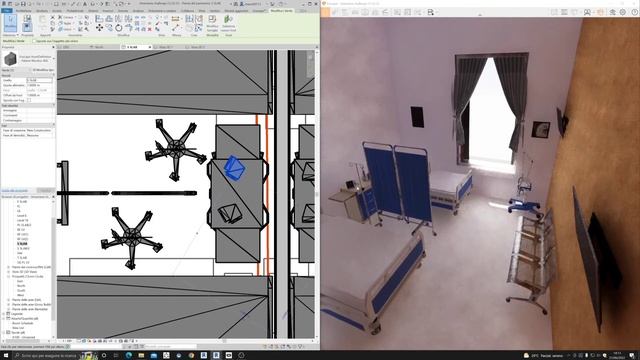Switch to Inserisci ribbon tab
The image size is (640, 360).
click(x=108, y=11)
